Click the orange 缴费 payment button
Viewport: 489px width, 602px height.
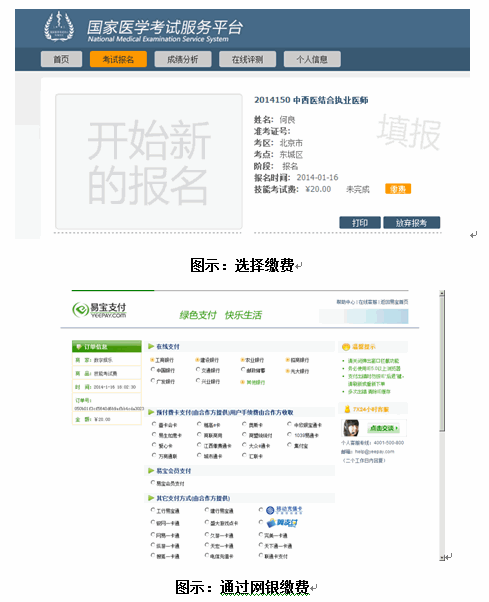click(398, 189)
